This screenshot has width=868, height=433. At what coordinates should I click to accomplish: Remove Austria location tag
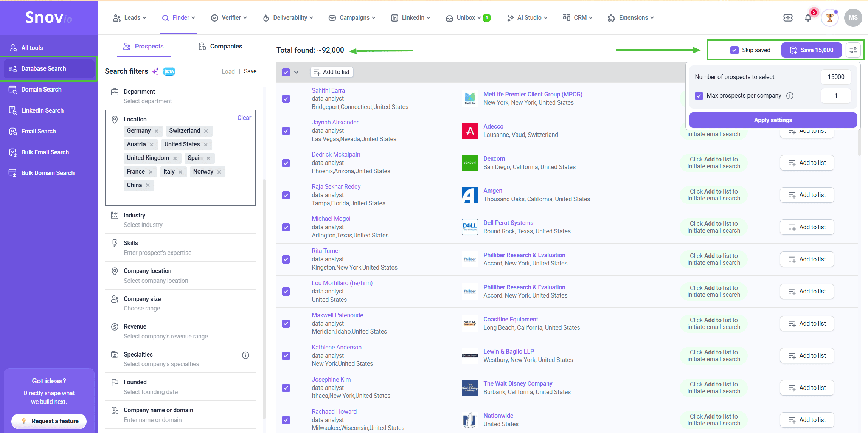coord(152,144)
